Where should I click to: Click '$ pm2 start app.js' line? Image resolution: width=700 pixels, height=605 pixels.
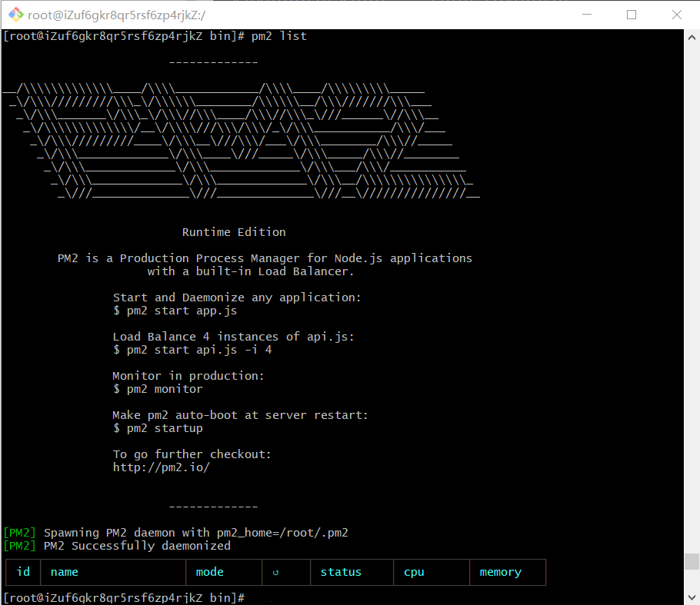pyautogui.click(x=175, y=311)
